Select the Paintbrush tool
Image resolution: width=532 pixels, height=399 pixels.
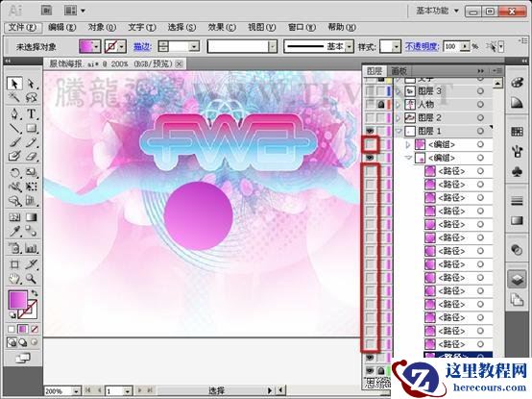point(14,142)
